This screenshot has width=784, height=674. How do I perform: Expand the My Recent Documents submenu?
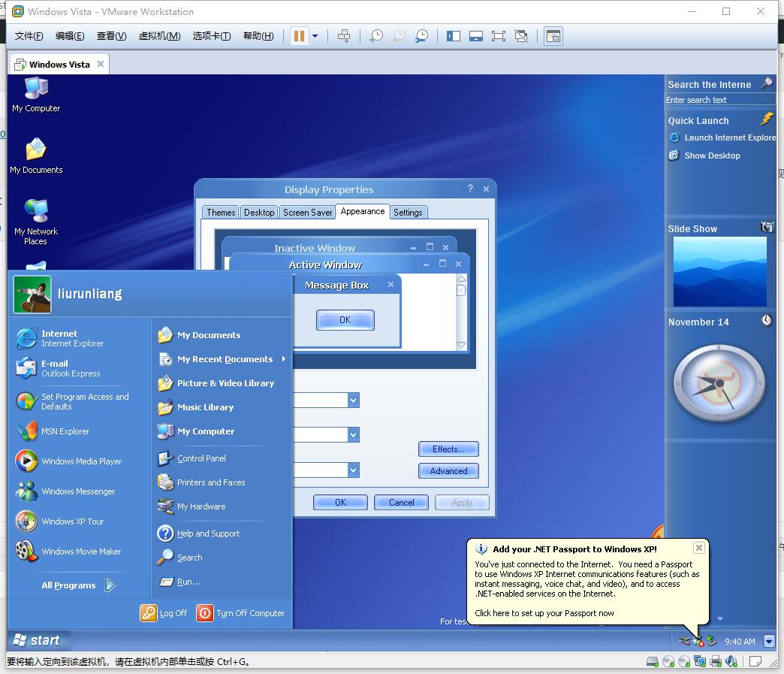[222, 359]
